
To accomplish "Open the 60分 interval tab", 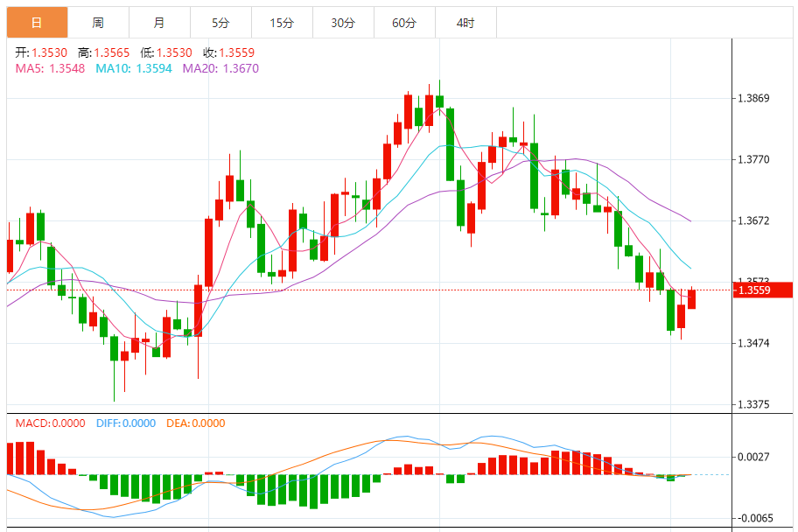I will point(404,23).
